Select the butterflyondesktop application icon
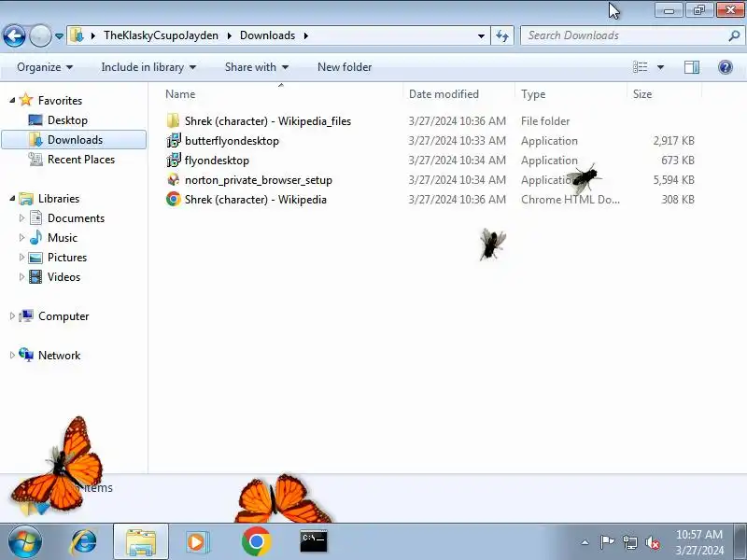The height and width of the screenshot is (560, 747). click(174, 141)
